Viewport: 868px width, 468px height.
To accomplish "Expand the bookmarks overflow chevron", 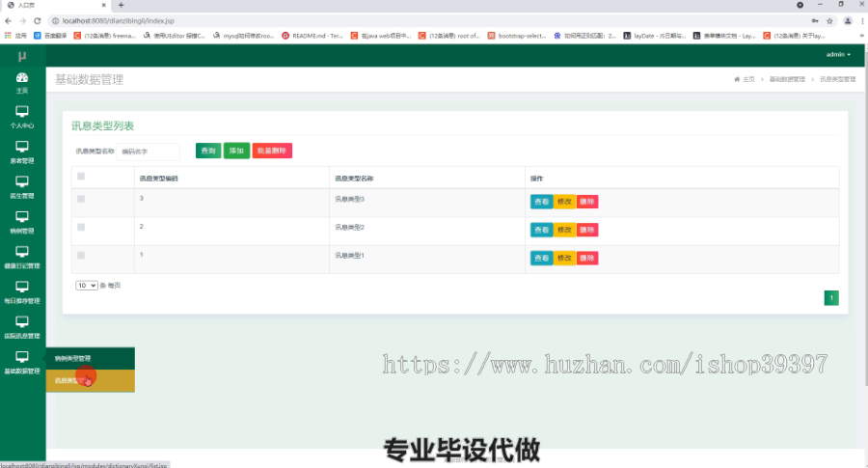I will (x=862, y=36).
